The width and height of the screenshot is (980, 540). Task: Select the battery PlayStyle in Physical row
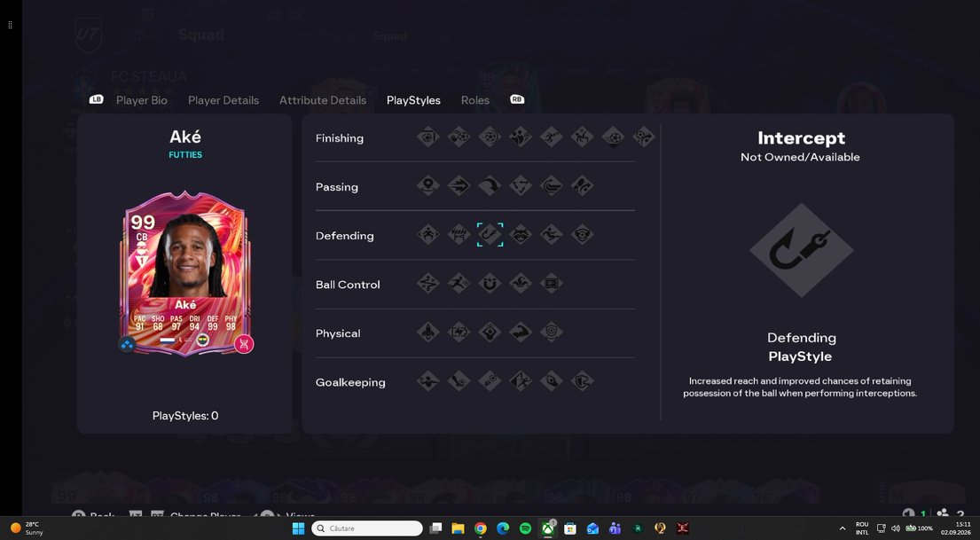click(459, 332)
